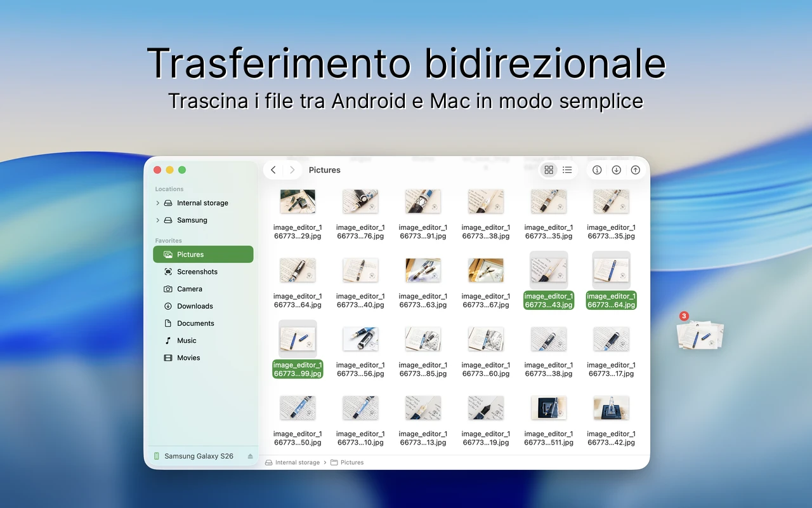This screenshot has width=812, height=508.
Task: Click the upload arrow icon in toolbar
Action: [635, 170]
